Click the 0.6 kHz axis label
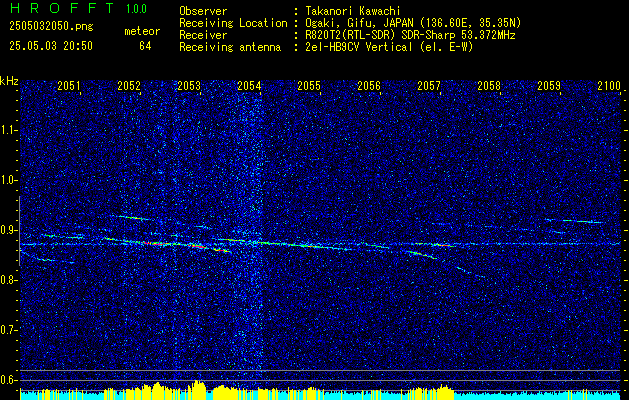Viewport: 629px width, 400px height. pyautogui.click(x=9, y=380)
